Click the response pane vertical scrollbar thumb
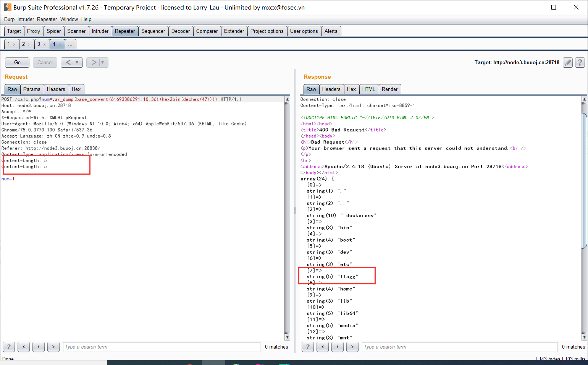The width and height of the screenshot is (588, 365). tap(585, 180)
